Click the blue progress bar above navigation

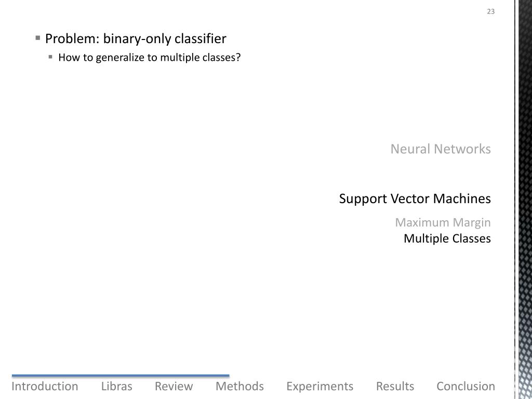pos(121,375)
